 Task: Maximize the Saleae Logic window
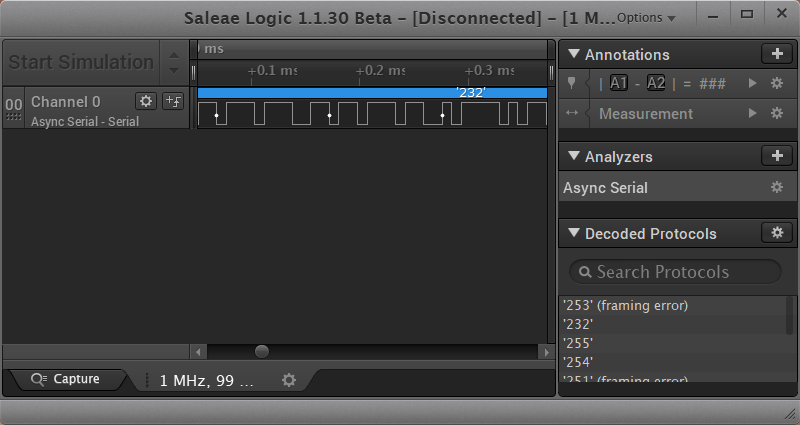747,15
